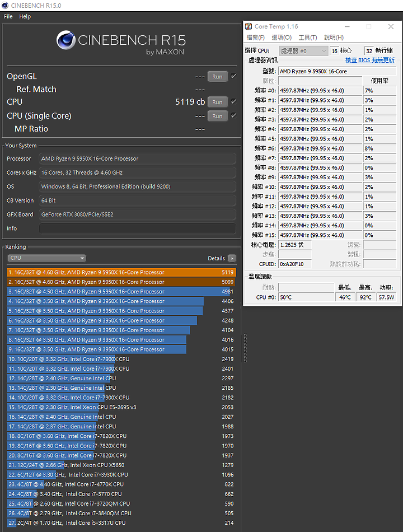Select ranking entry 3 with score 4981
The image size is (403, 532).
click(121, 292)
